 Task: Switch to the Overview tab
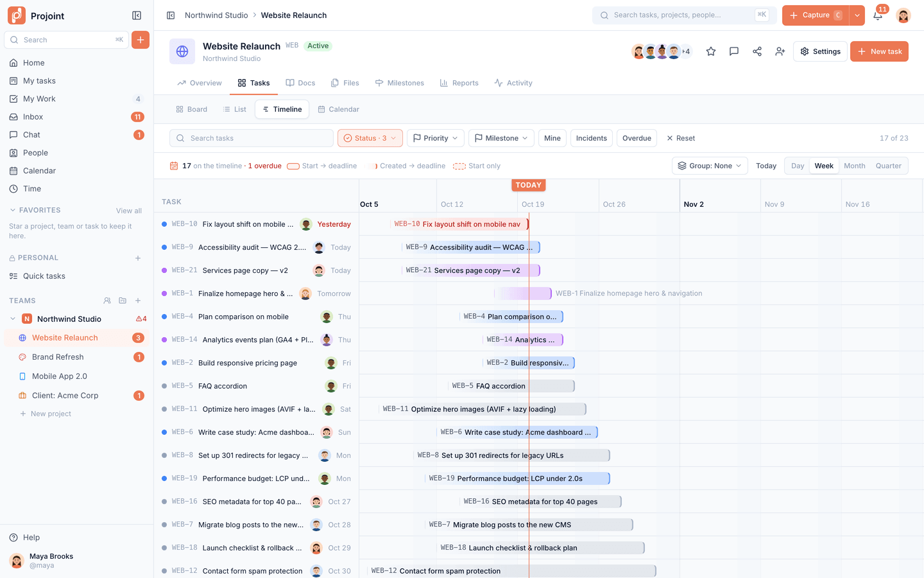(x=200, y=83)
